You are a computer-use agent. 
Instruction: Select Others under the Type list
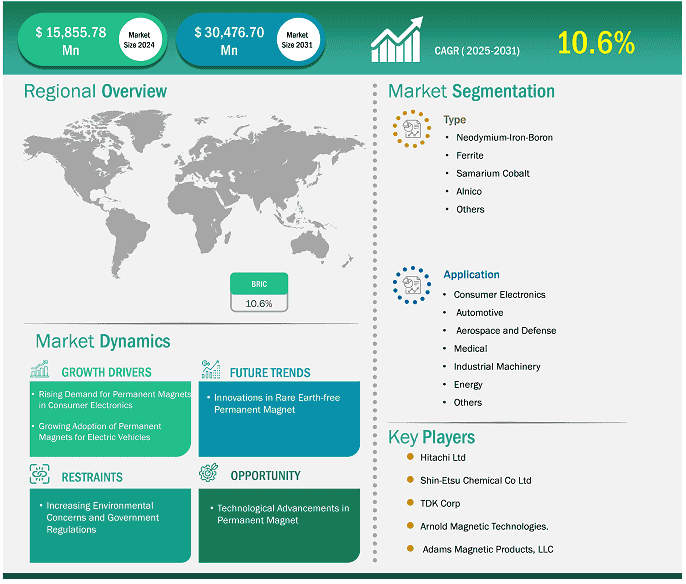[470, 209]
